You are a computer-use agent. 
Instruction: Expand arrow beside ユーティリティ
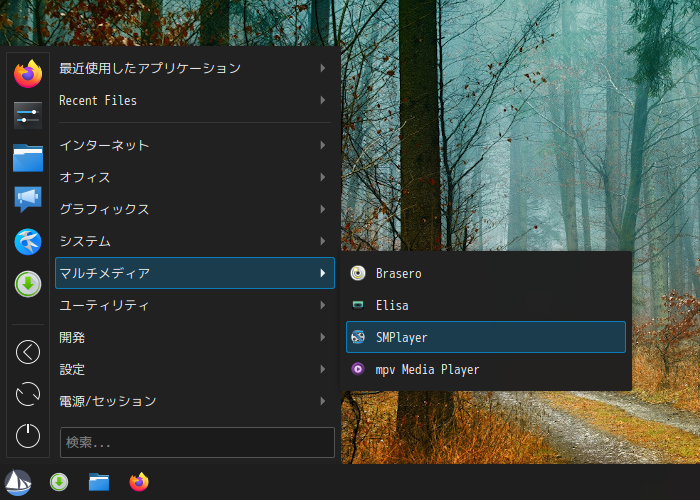click(322, 305)
